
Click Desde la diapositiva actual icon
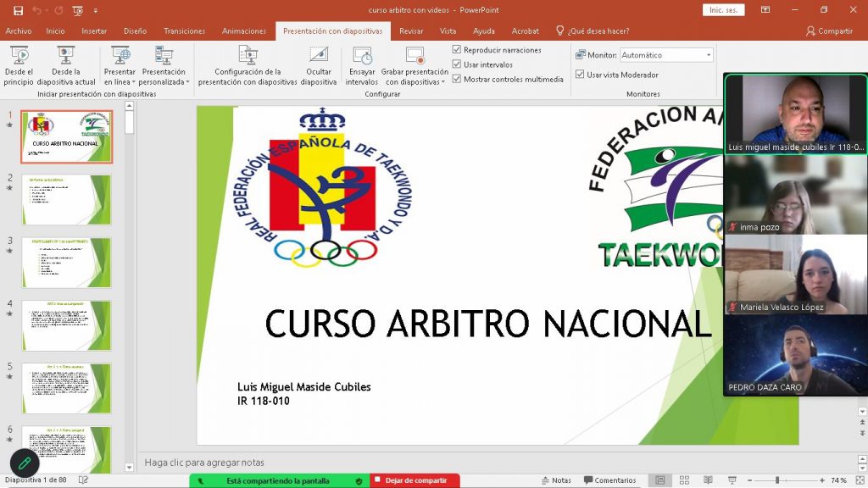coord(66,57)
